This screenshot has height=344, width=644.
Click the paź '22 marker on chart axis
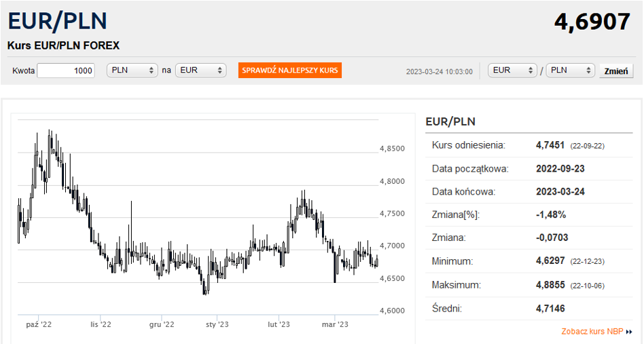pos(39,324)
